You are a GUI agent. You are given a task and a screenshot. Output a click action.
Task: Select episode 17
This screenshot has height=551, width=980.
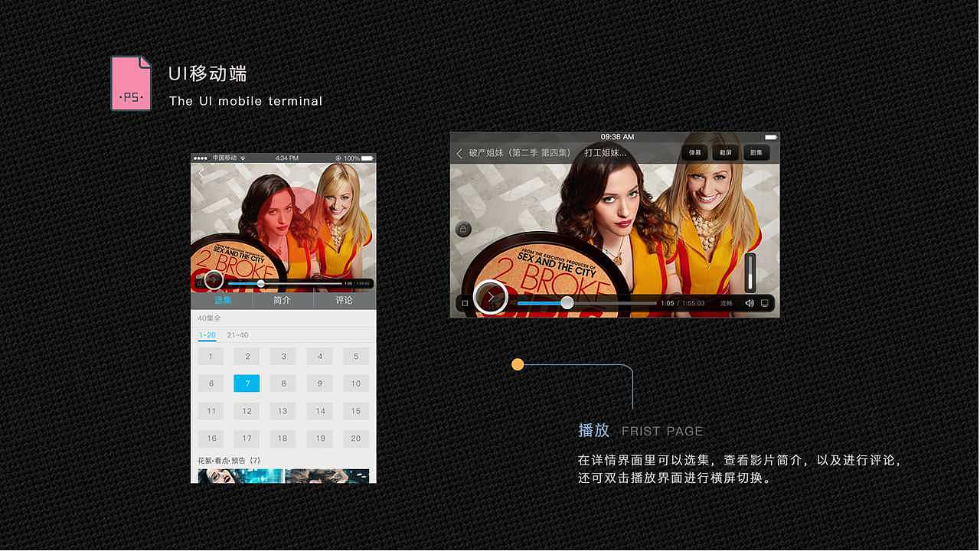point(247,439)
